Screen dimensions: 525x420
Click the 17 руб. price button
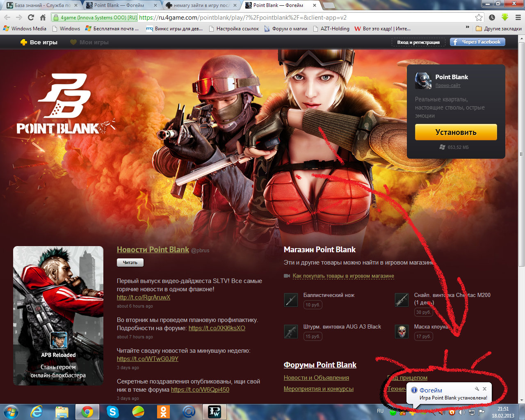[423, 336]
